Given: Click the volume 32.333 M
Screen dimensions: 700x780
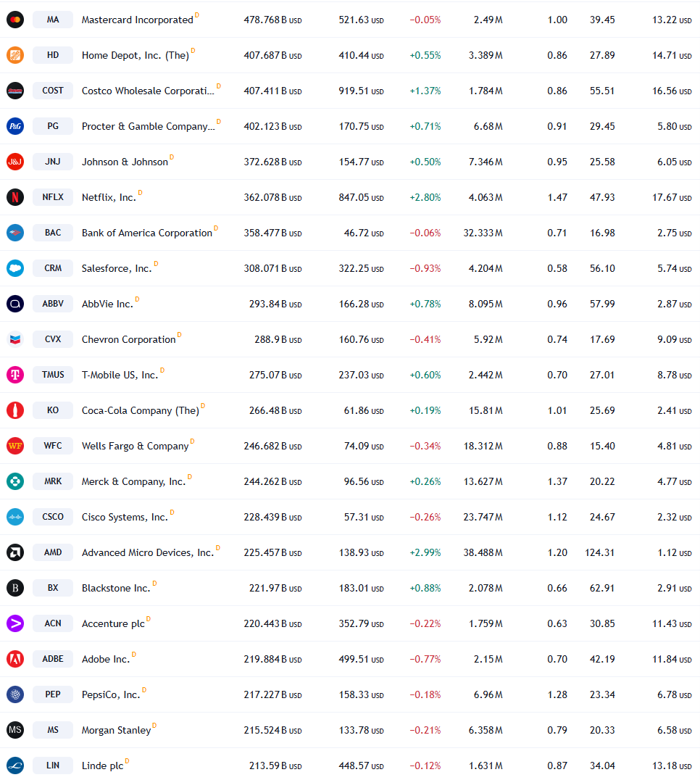Looking at the screenshot, I should 483,233.
